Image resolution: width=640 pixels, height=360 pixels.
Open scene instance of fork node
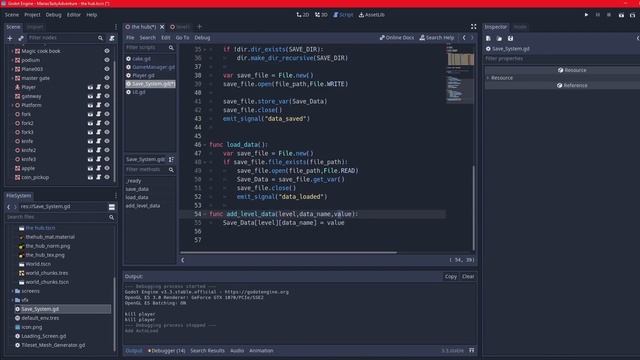[x=90, y=114]
